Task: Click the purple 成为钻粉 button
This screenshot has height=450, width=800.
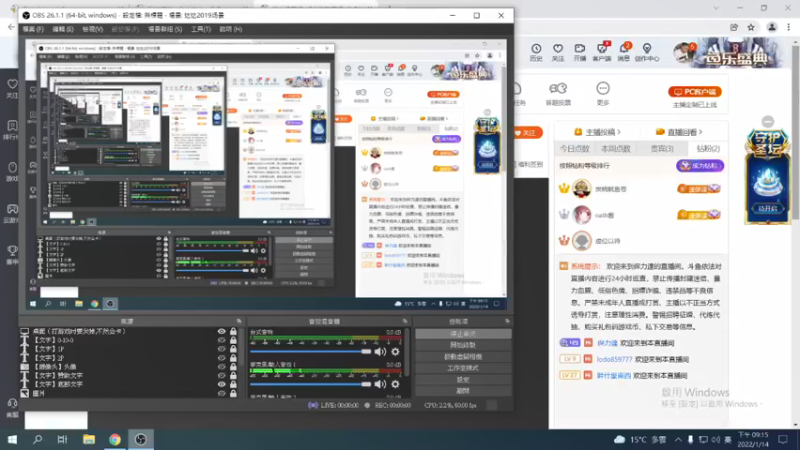Action: pos(700,166)
